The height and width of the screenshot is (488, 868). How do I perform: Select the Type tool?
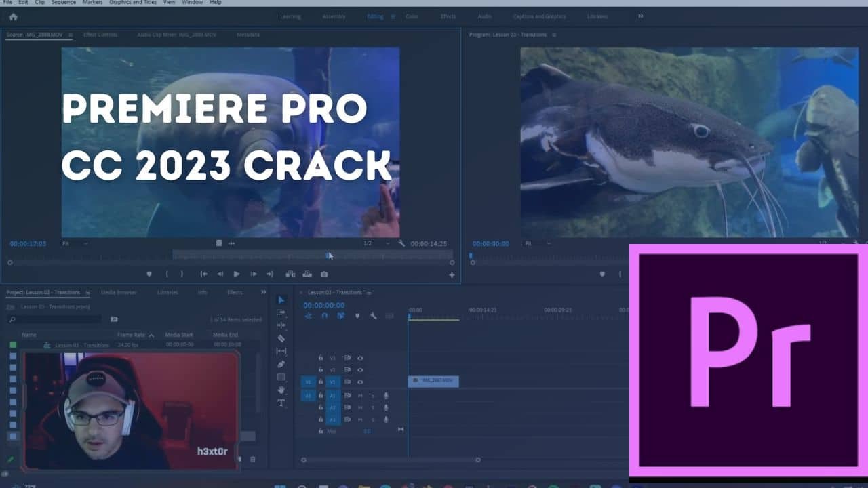pyautogui.click(x=281, y=403)
